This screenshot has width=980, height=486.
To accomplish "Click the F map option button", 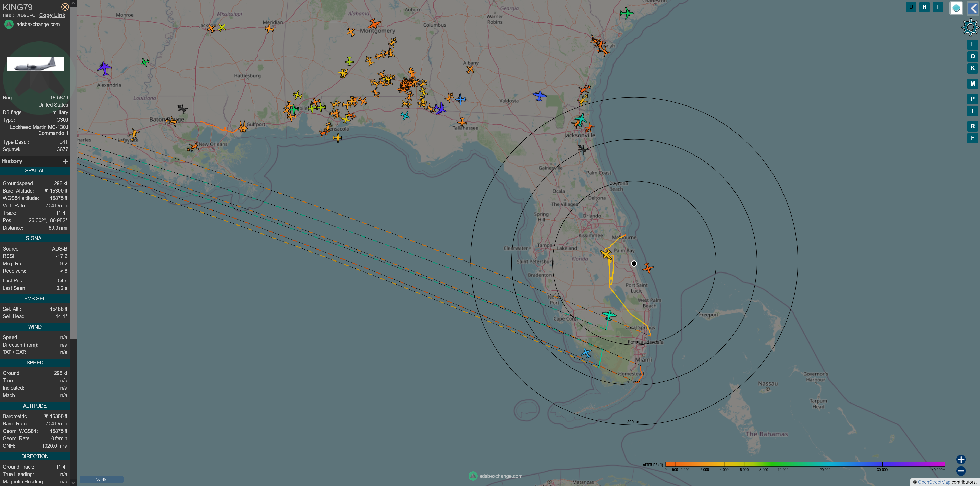I will click(973, 138).
